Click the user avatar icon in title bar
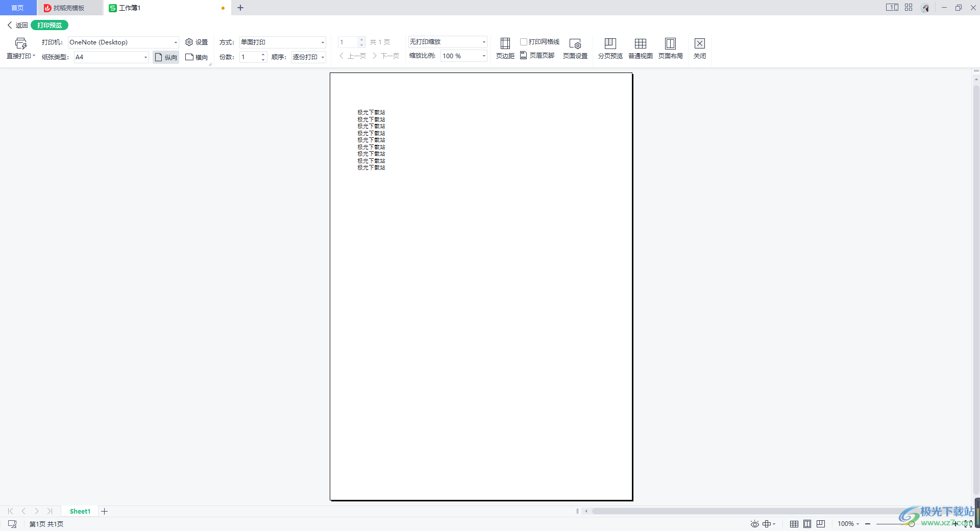The width and height of the screenshot is (980, 531). tap(925, 8)
